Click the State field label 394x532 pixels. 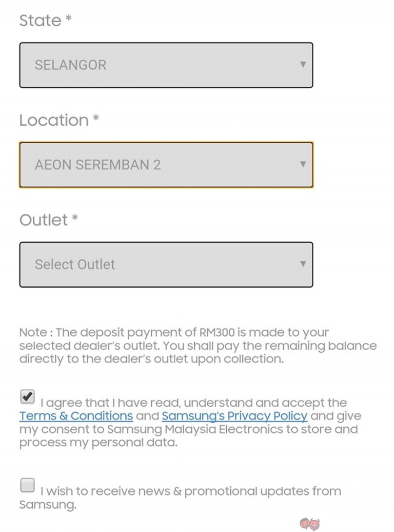click(40, 21)
